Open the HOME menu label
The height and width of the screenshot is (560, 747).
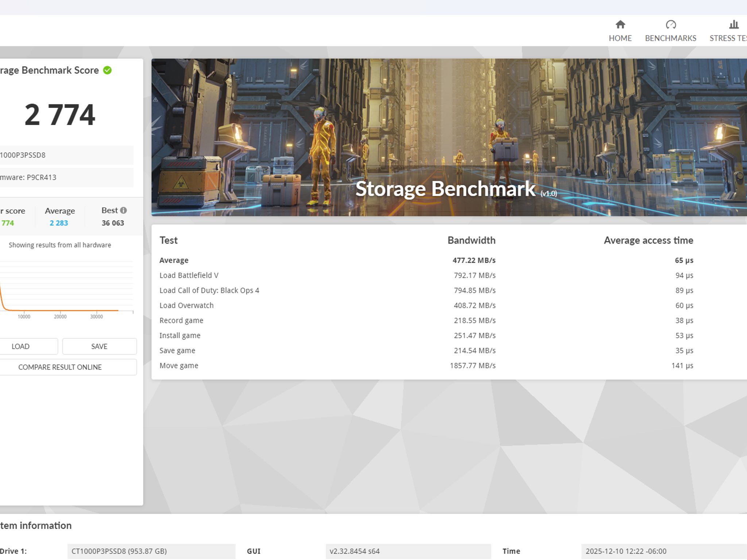pos(620,38)
